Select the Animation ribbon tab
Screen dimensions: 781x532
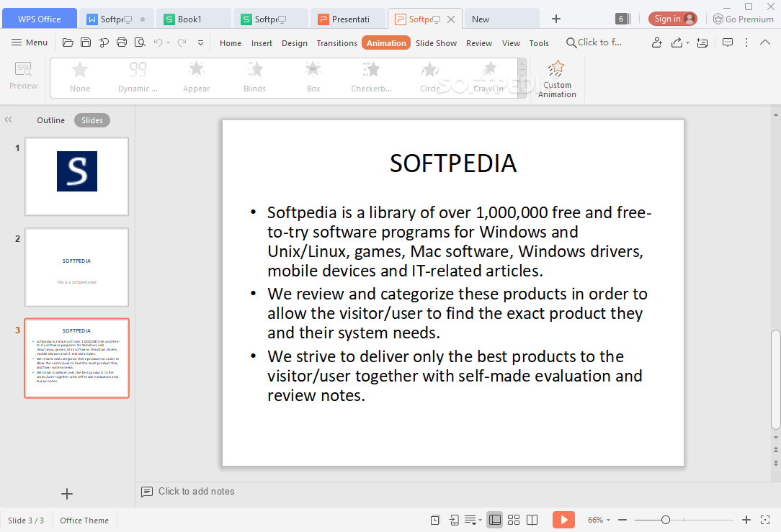coord(386,42)
